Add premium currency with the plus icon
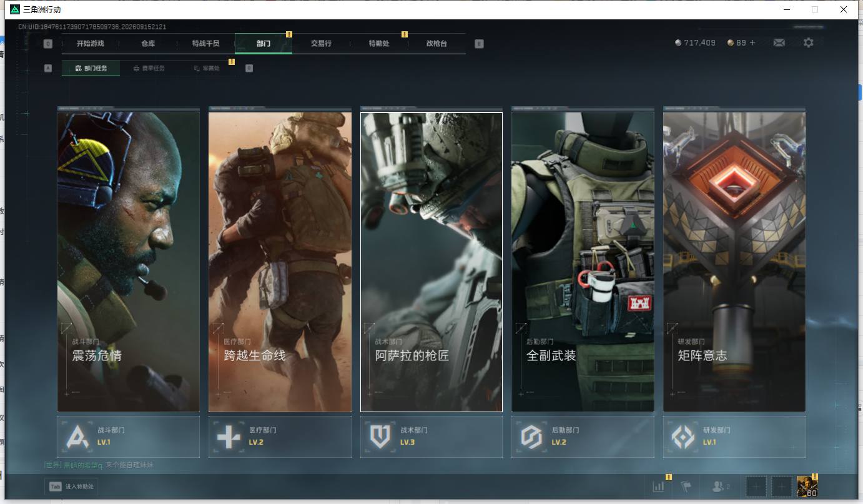Screen dimensions: 863x504 (x=752, y=42)
